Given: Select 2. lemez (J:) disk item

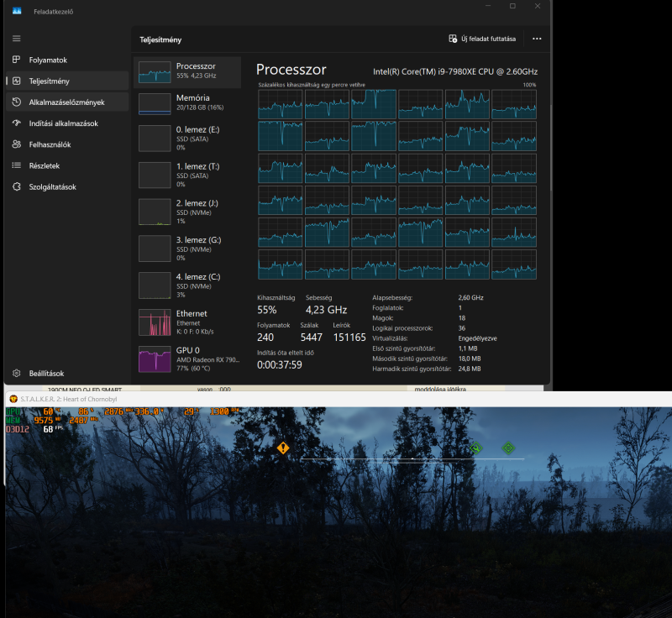Looking at the screenshot, I should 187,212.
